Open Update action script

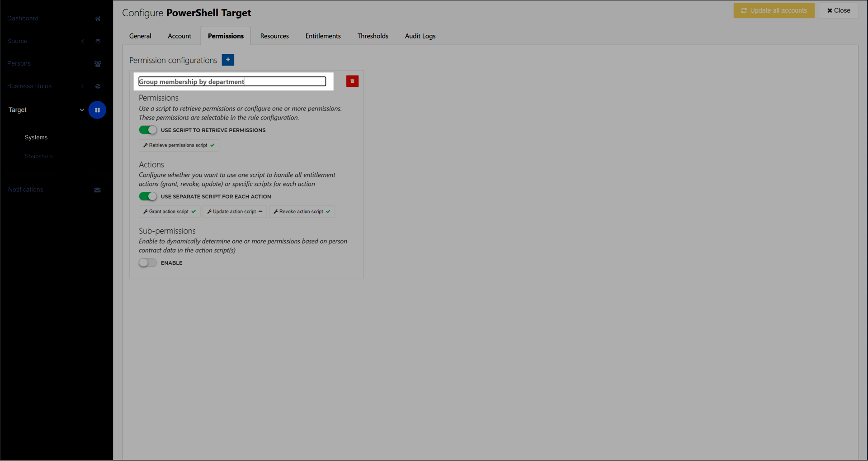pyautogui.click(x=235, y=212)
